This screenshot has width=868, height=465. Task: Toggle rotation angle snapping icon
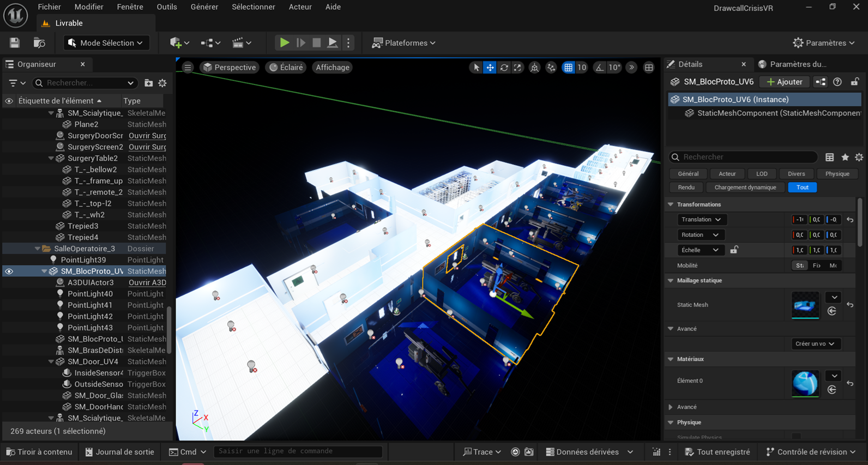tap(600, 68)
